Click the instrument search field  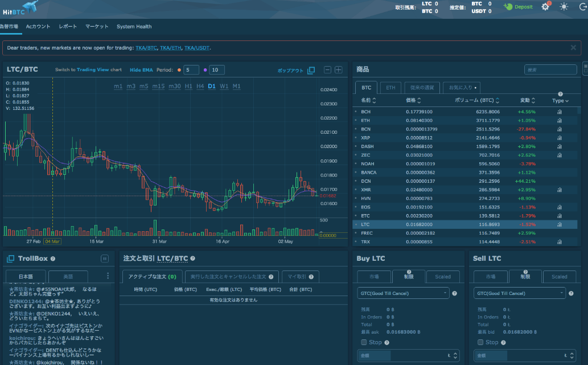click(x=550, y=70)
